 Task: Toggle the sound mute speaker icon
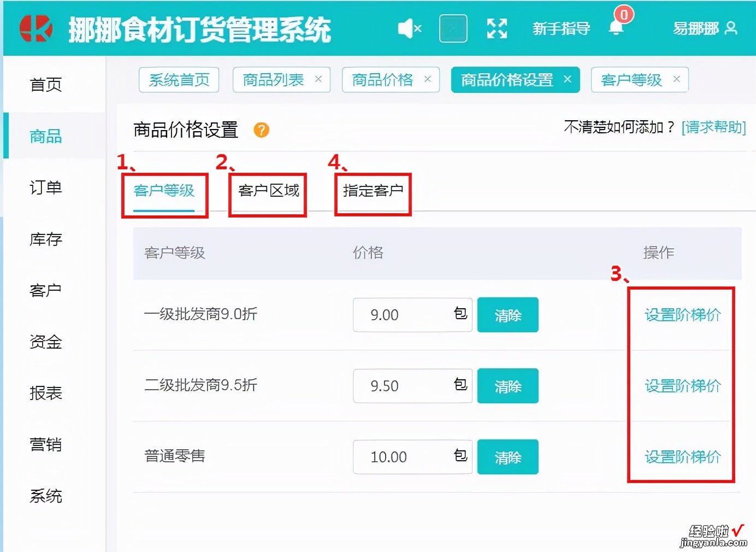click(x=410, y=28)
